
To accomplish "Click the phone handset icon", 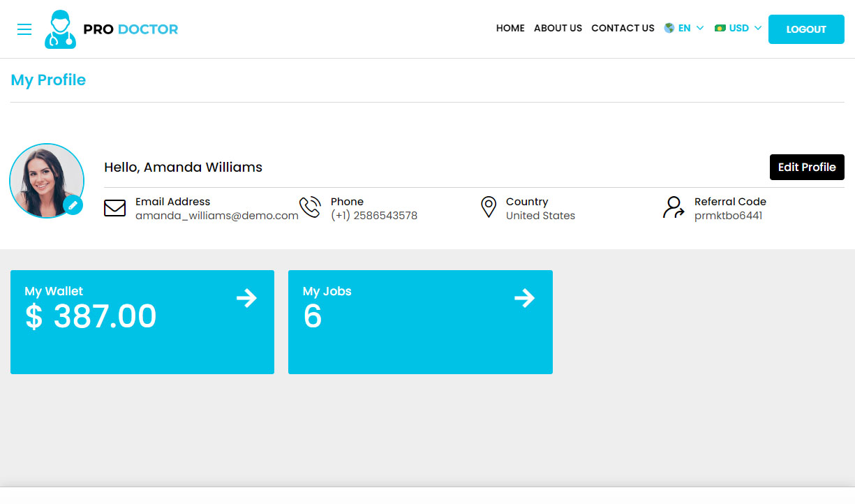I will pyautogui.click(x=310, y=207).
